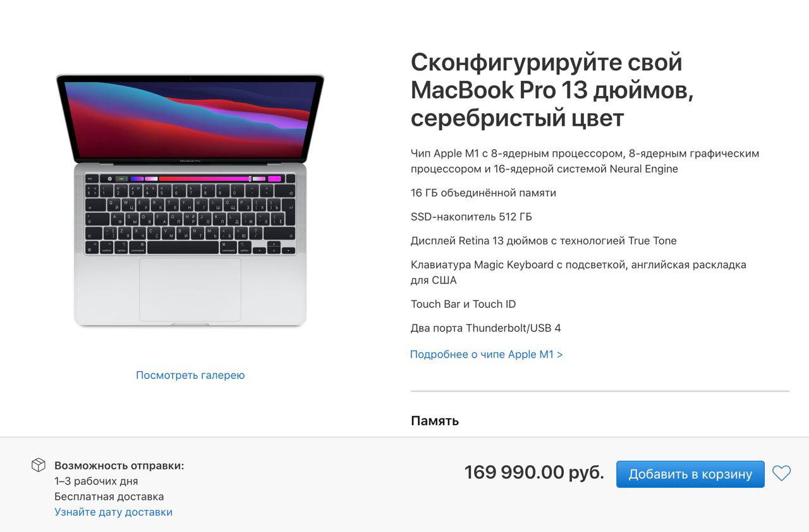Select the Память section heading
This screenshot has width=809, height=532.
click(x=435, y=421)
